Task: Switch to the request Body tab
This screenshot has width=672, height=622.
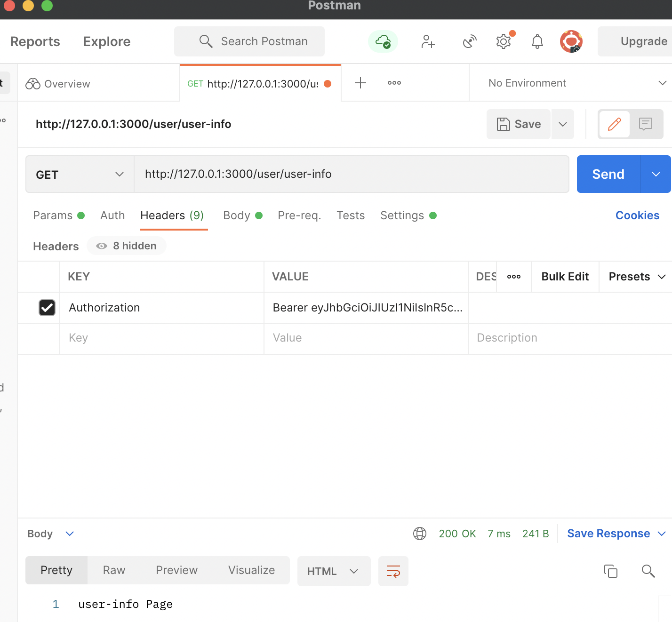Action: 243,215
